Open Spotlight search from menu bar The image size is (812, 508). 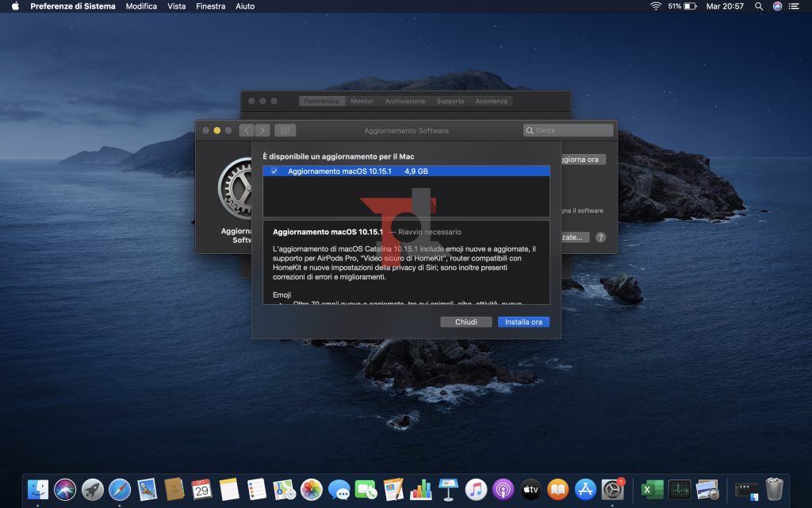[759, 6]
